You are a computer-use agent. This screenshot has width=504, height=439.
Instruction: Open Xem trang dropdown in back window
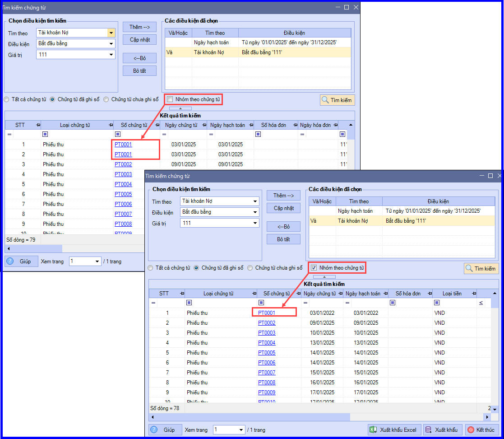tap(97, 262)
